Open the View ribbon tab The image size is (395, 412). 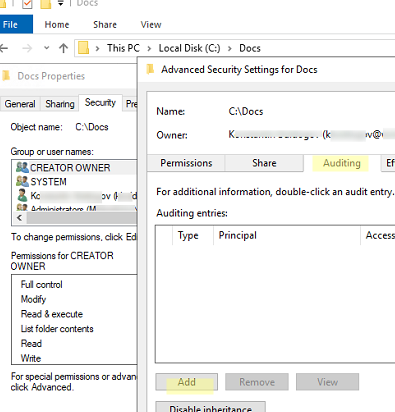(x=151, y=25)
